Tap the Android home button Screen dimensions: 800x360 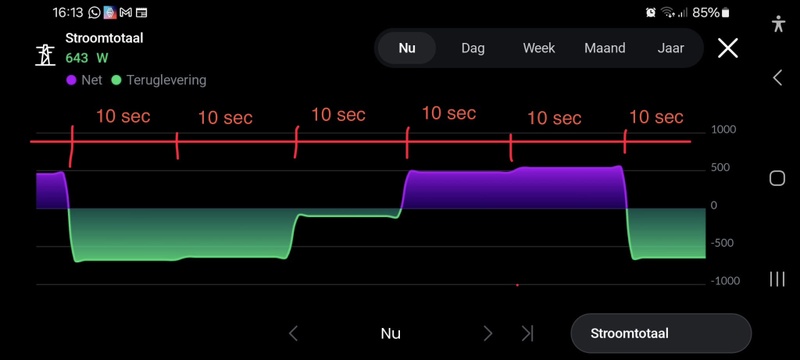point(777,178)
